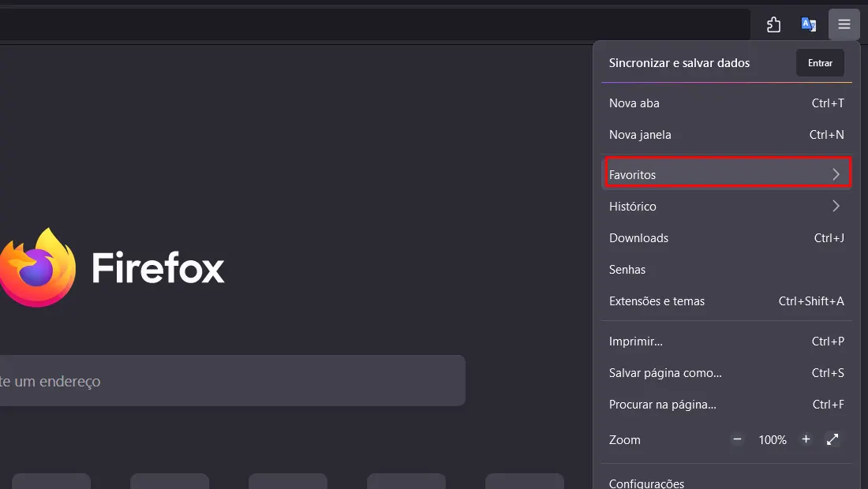Increase zoom with the plus button
868x489 pixels.
806,439
